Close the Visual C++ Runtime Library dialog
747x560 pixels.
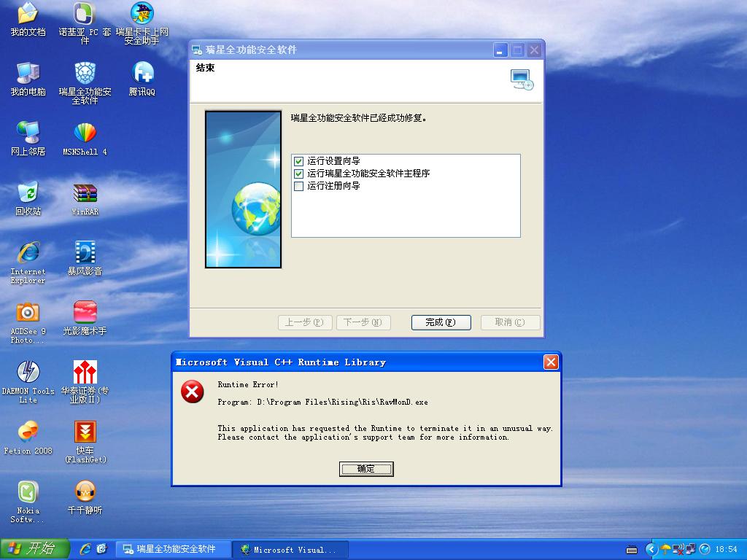[x=551, y=362]
